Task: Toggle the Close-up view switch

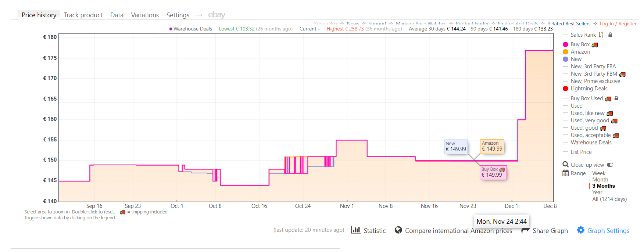Action: (x=610, y=165)
